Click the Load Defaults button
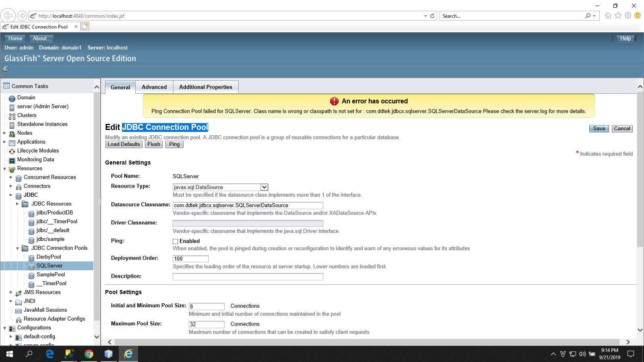 coord(124,144)
